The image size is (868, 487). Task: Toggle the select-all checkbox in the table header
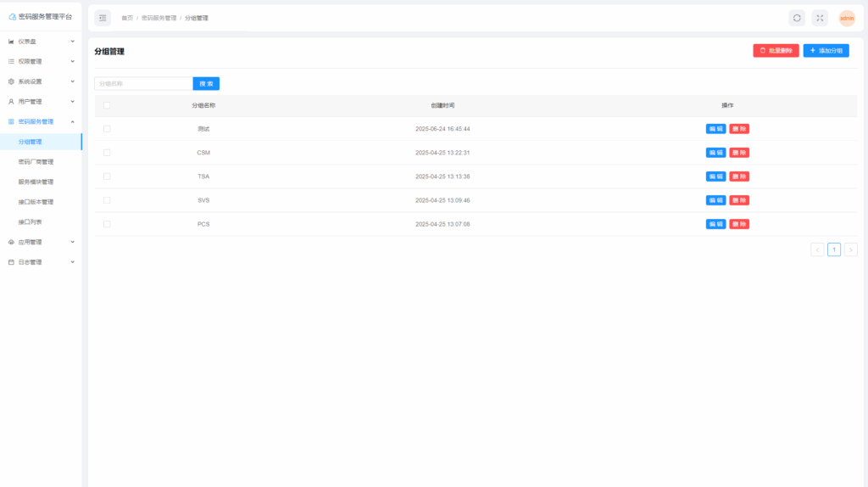[107, 105]
